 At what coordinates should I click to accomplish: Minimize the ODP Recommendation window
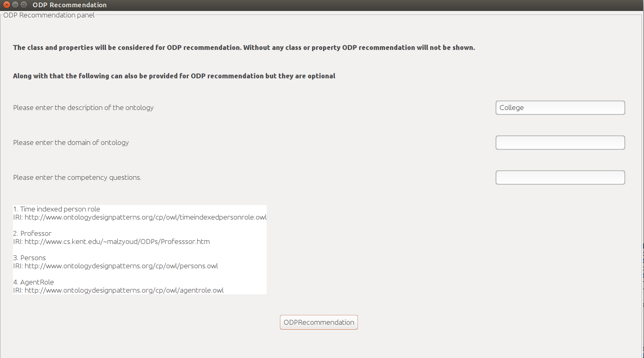tap(15, 5)
